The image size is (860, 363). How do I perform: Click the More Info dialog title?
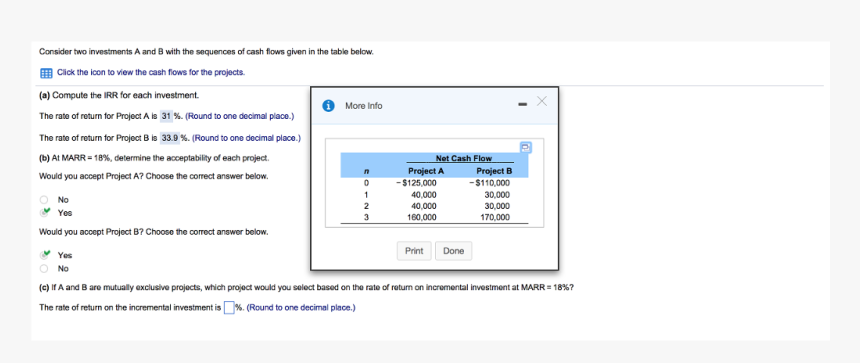click(364, 106)
